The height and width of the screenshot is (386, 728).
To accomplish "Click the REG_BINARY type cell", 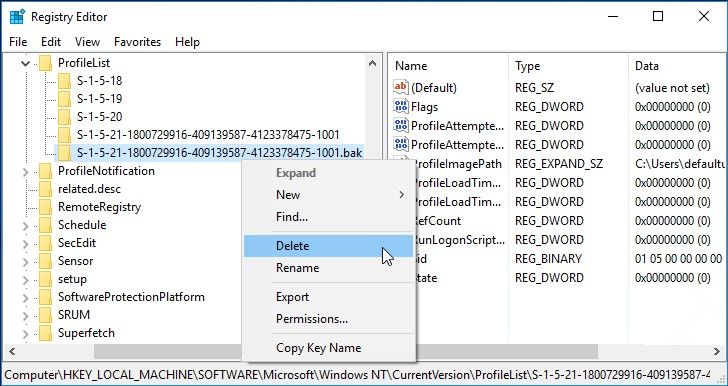I will coord(548,259).
